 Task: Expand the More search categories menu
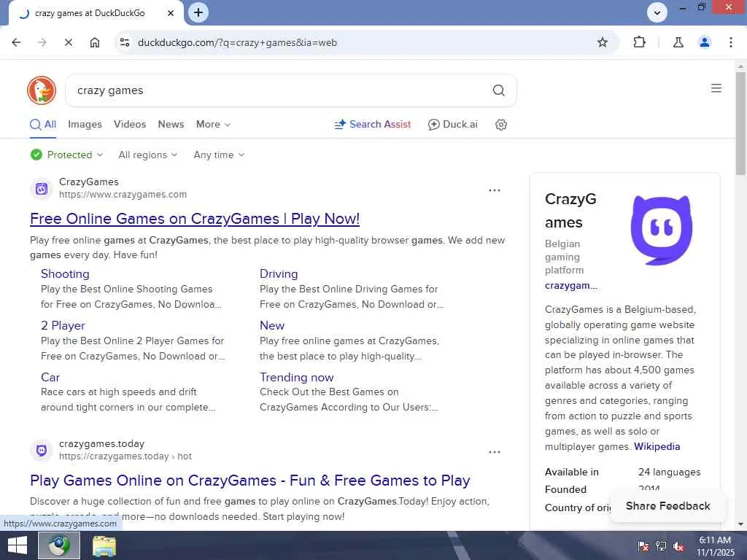pos(213,124)
